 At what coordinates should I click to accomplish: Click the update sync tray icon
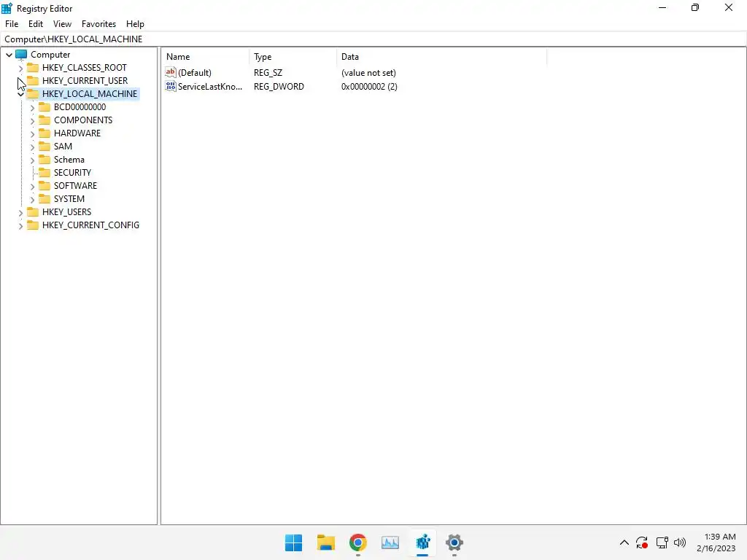click(642, 542)
